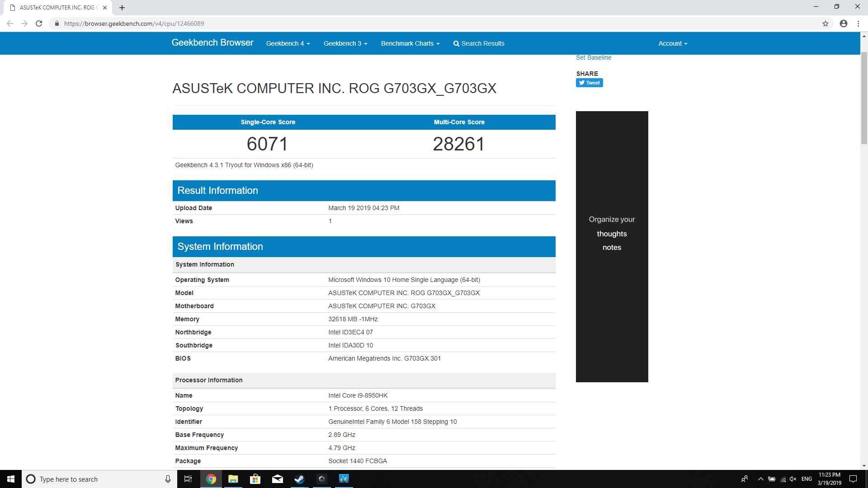Click the Operating System value Windows 10 Home
Image resolution: width=868 pixels, height=488 pixels.
tap(404, 280)
